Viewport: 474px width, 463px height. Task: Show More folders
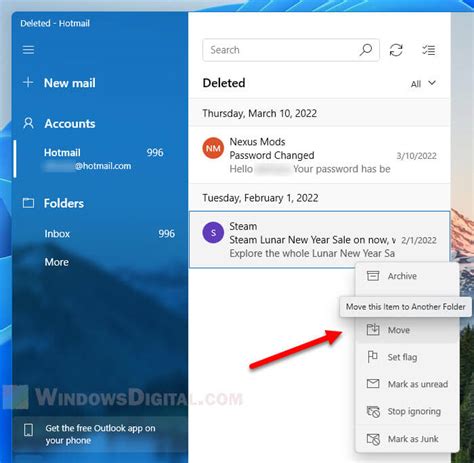pyautogui.click(x=57, y=262)
